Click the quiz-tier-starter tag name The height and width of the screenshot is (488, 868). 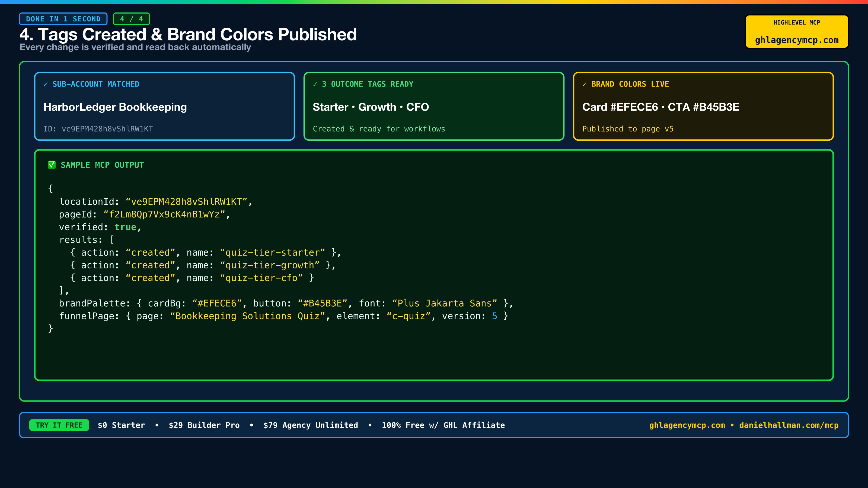273,252
